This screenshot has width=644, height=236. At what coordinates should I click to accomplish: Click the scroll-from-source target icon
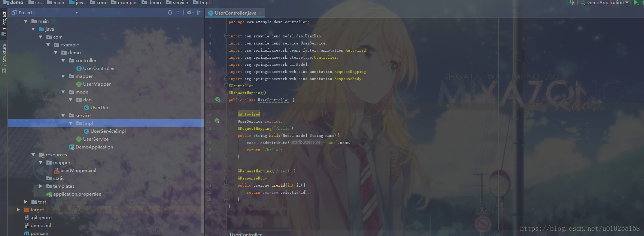(170, 12)
